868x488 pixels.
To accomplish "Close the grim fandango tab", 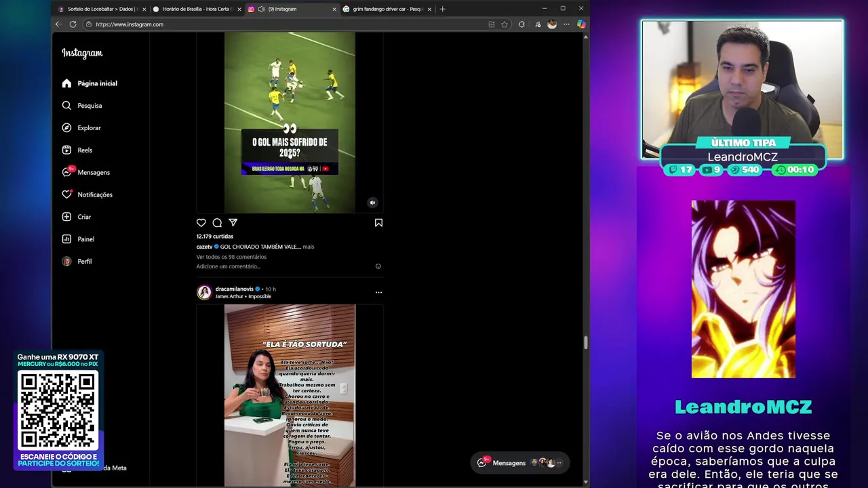I will 429,9.
